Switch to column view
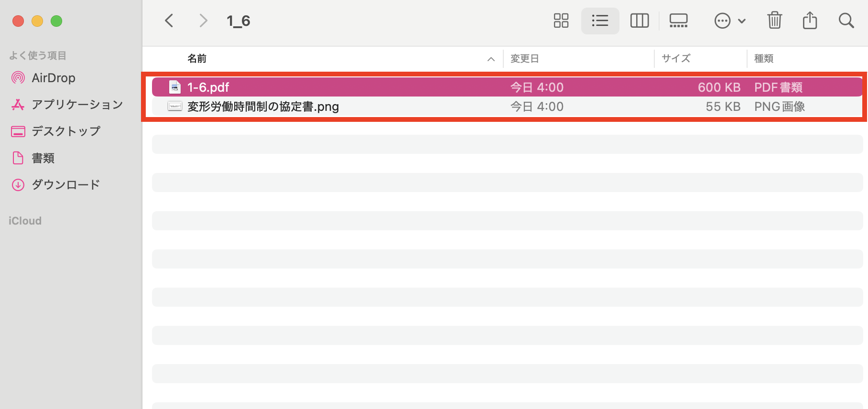 click(x=640, y=21)
